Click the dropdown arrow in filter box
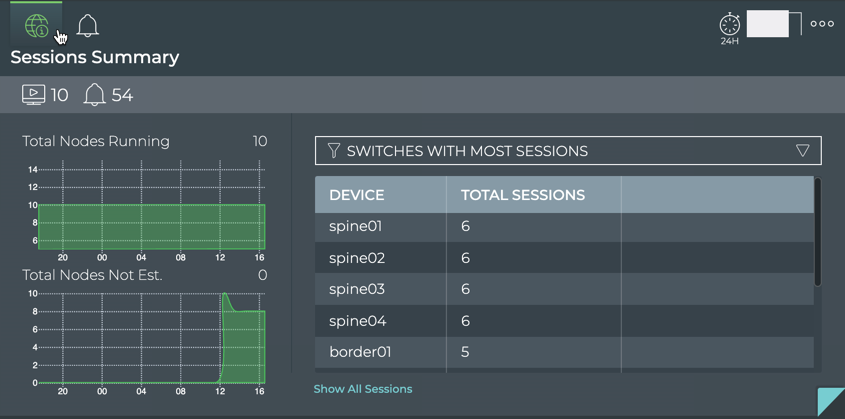Screen dimensions: 845x419 [802, 151]
